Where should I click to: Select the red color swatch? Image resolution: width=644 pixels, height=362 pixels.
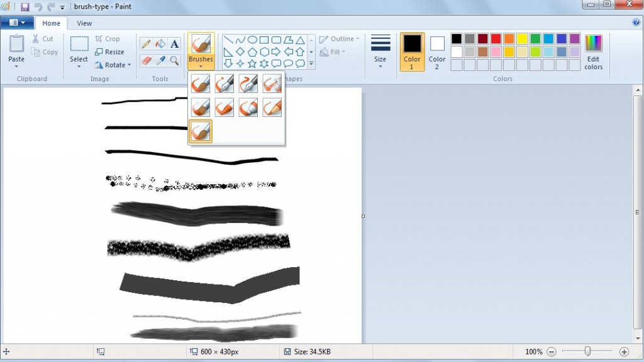coord(496,39)
